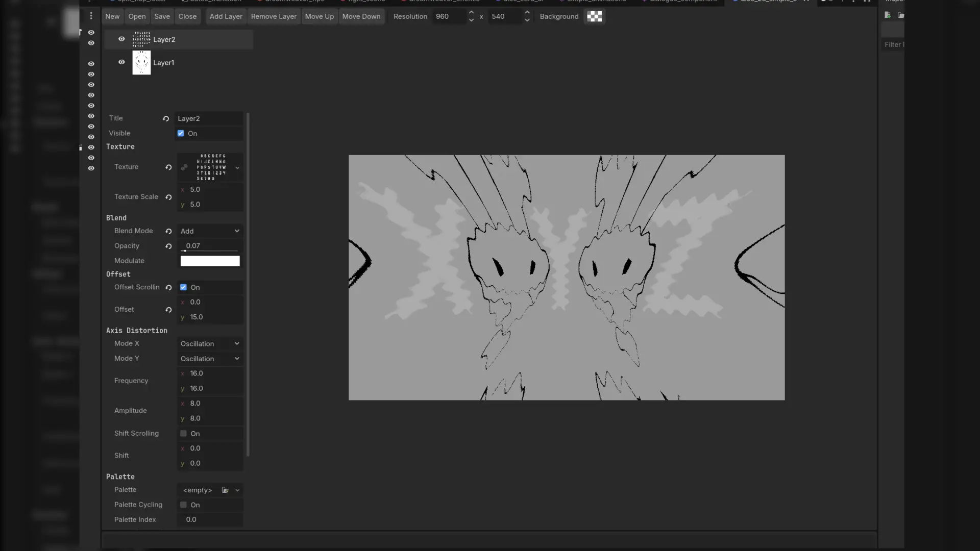Click the Palette load file icon
980x551 pixels.
tap(225, 490)
